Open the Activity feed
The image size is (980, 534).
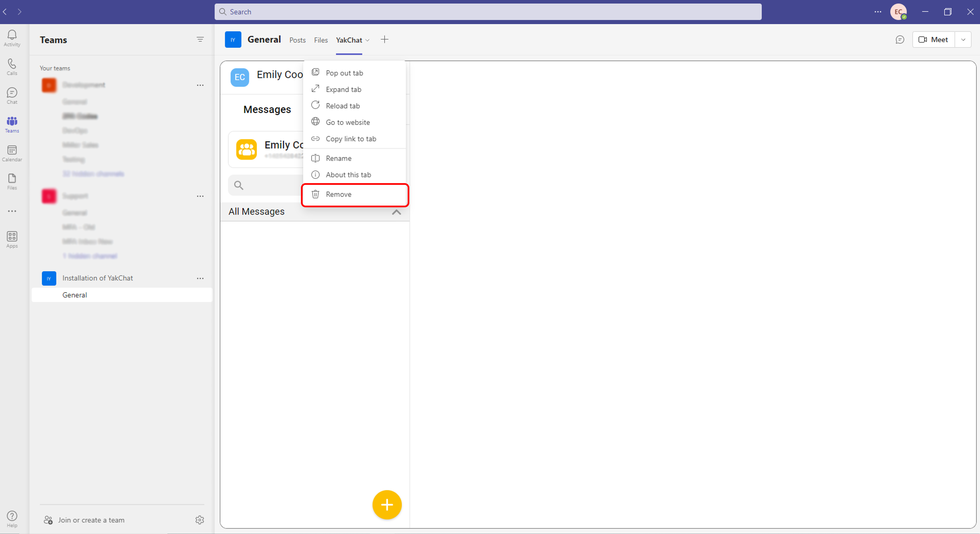(12, 38)
